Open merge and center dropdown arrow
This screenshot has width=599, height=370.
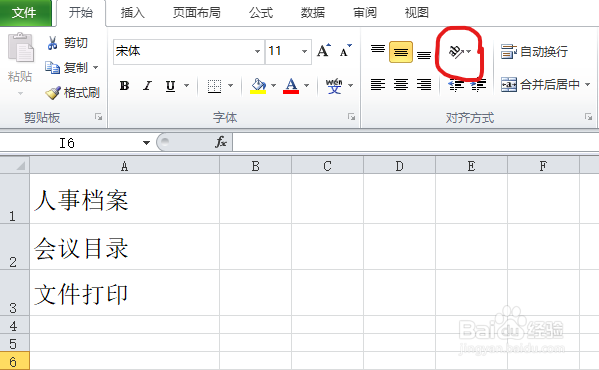588,84
